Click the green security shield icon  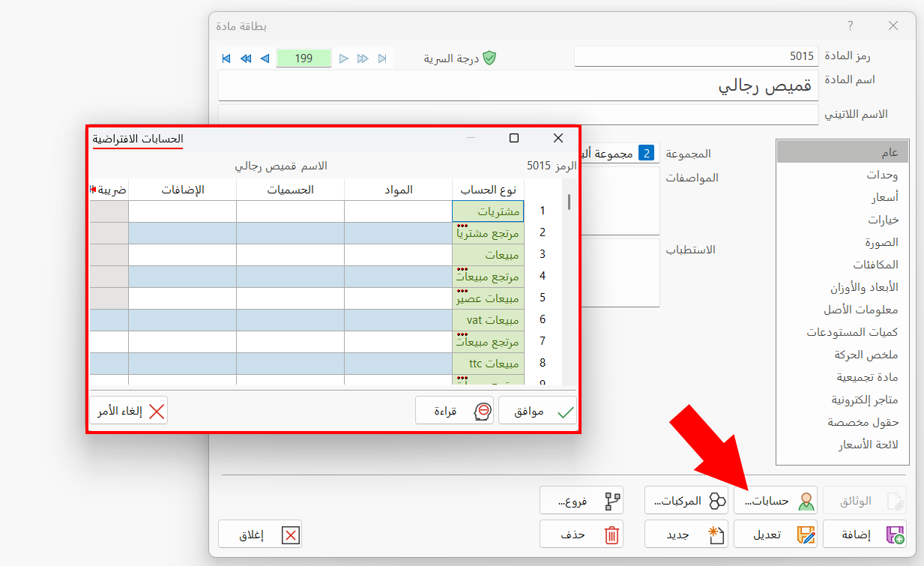tap(489, 58)
